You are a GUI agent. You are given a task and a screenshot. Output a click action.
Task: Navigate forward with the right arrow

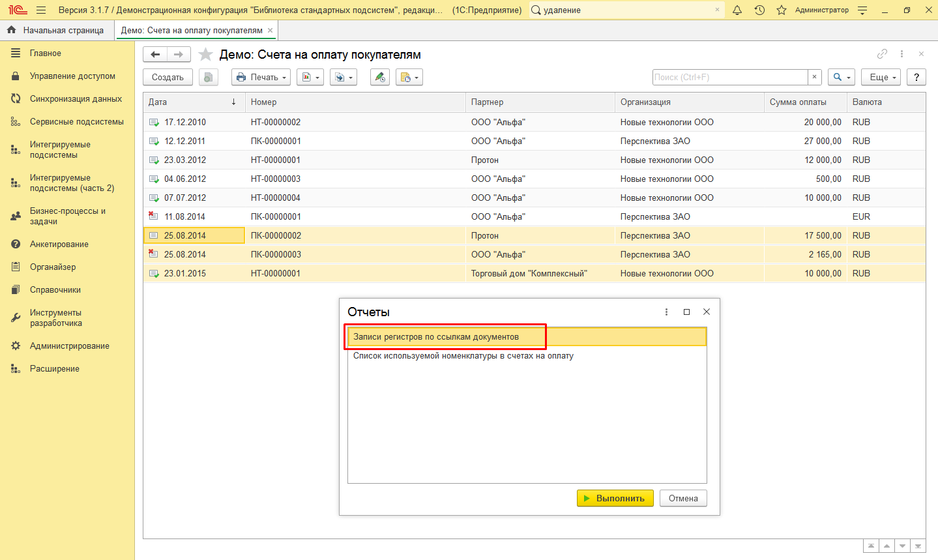tap(179, 55)
